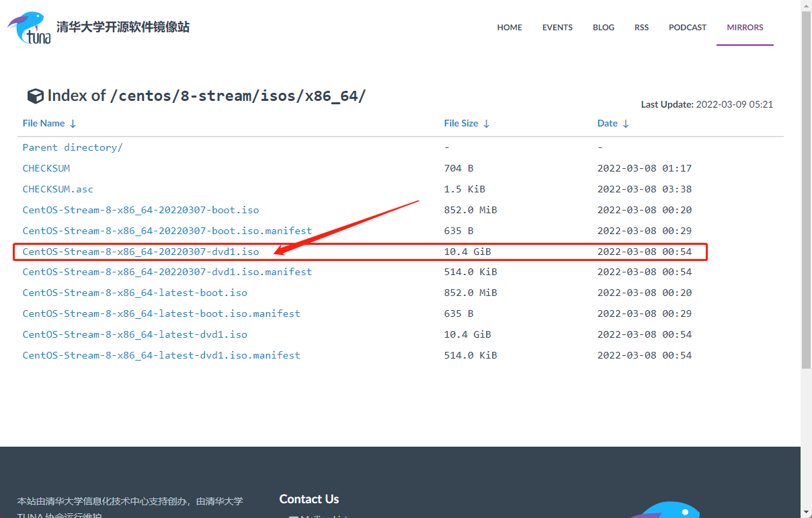Image resolution: width=812 pixels, height=518 pixels.
Task: Download CentOS-Stream-8-x86_64-latest-boot.iso
Action: click(135, 293)
